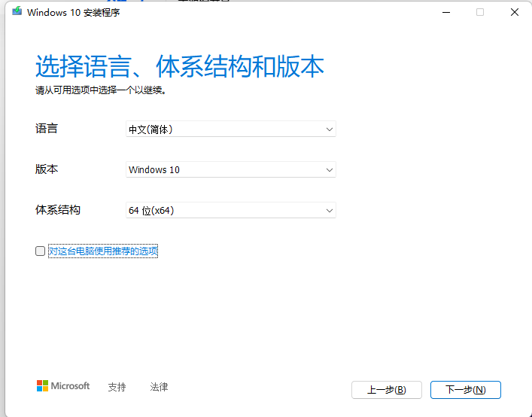This screenshot has width=532, height=417.
Task: Click the 版本 field label
Action: tap(47, 169)
